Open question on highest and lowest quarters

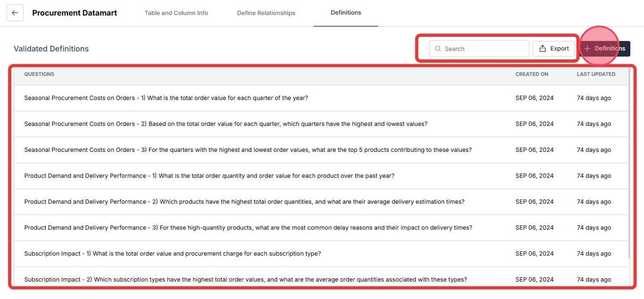(321, 124)
